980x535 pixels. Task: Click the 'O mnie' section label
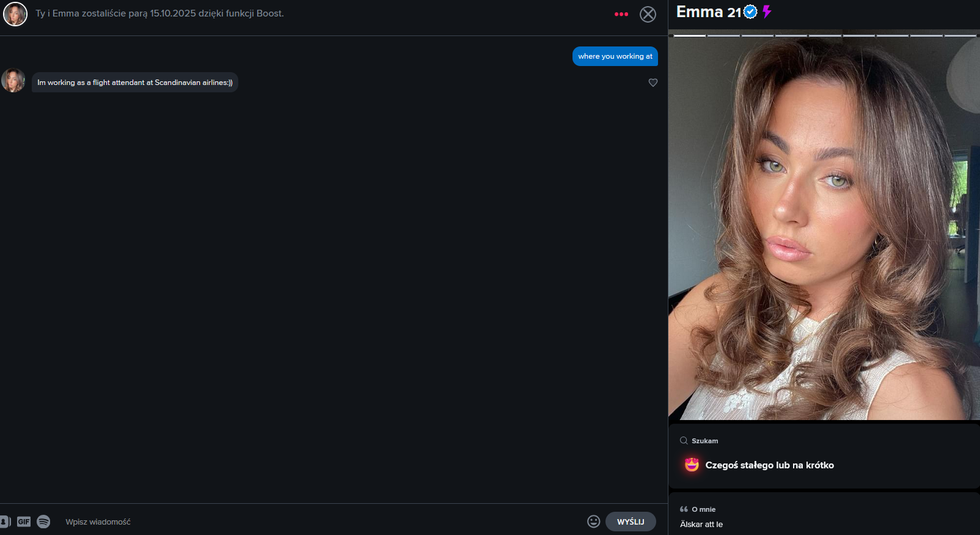(704, 509)
